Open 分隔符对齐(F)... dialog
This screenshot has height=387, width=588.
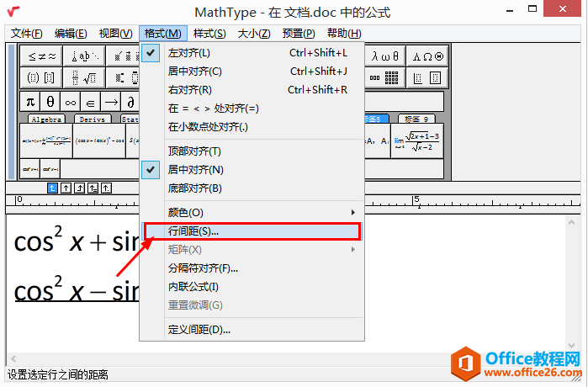pyautogui.click(x=252, y=268)
